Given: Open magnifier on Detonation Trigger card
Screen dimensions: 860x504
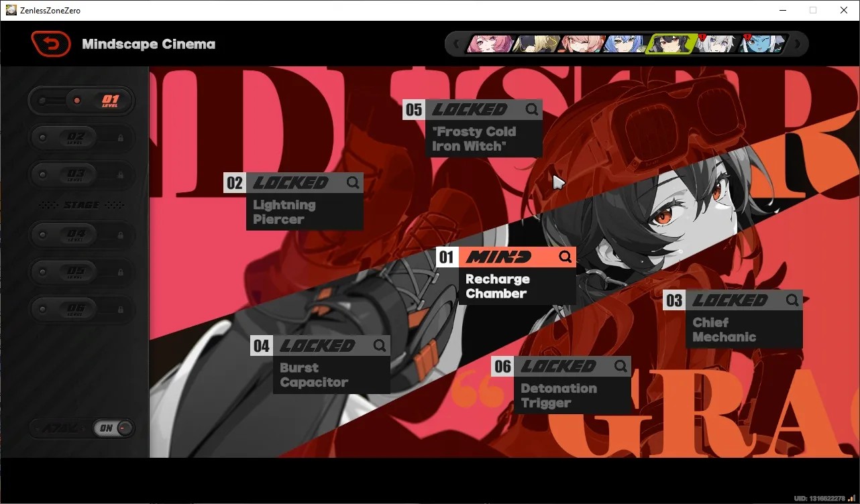Looking at the screenshot, I should point(621,366).
